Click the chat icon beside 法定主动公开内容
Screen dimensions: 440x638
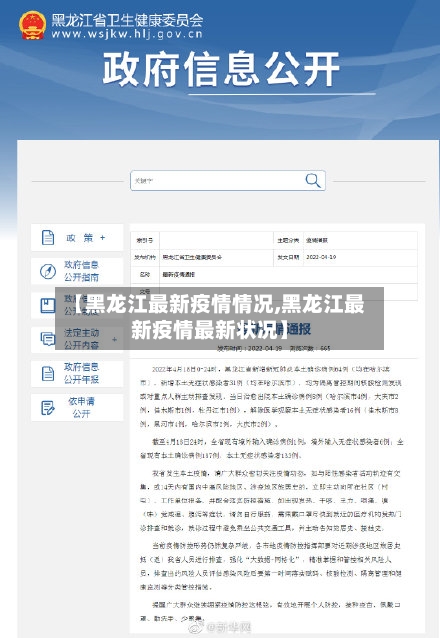[x=48, y=339]
